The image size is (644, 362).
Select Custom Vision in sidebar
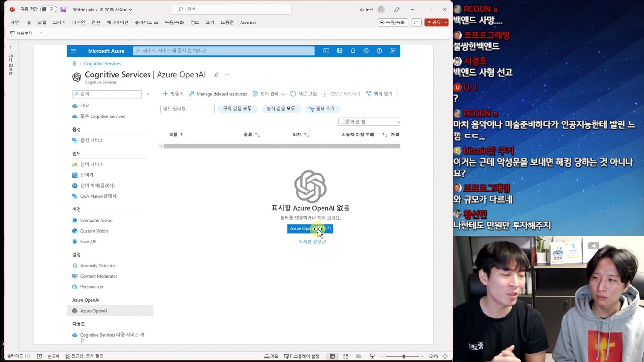point(94,231)
